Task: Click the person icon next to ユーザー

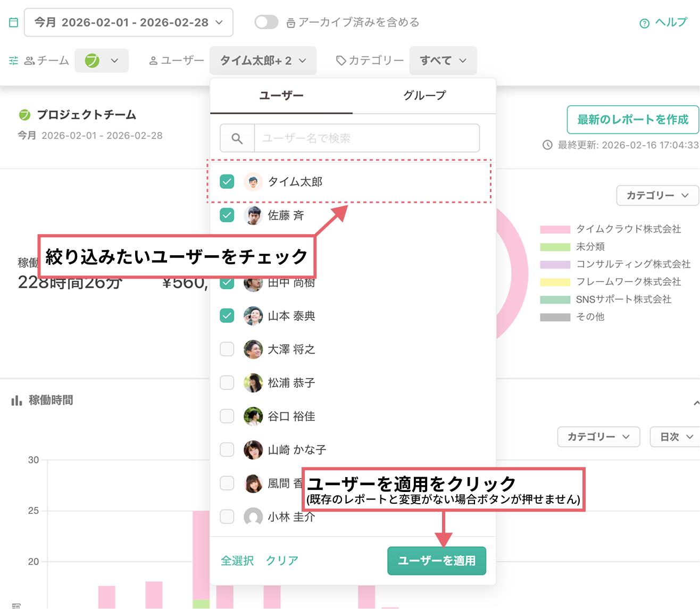Action: (154, 61)
